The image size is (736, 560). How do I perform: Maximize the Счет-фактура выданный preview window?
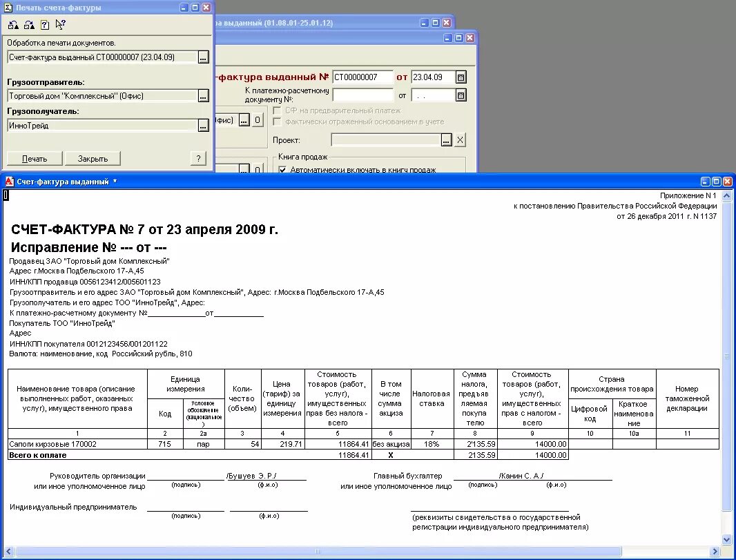point(716,182)
